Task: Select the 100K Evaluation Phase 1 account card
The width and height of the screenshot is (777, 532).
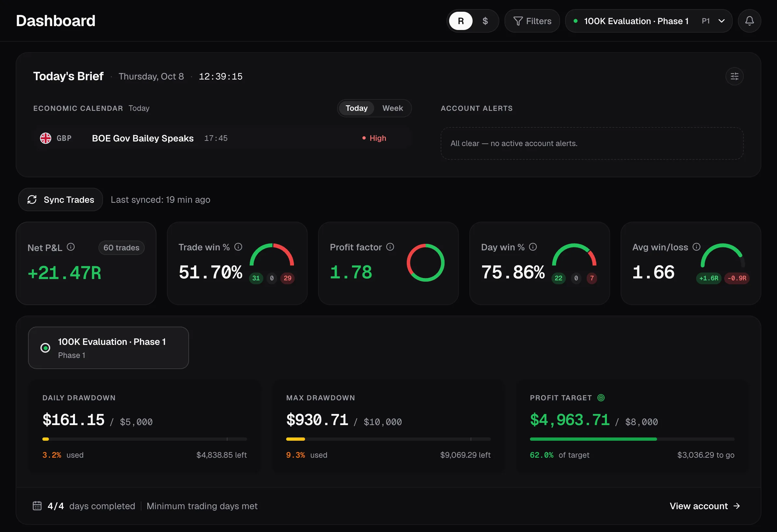Action: pyautogui.click(x=108, y=348)
